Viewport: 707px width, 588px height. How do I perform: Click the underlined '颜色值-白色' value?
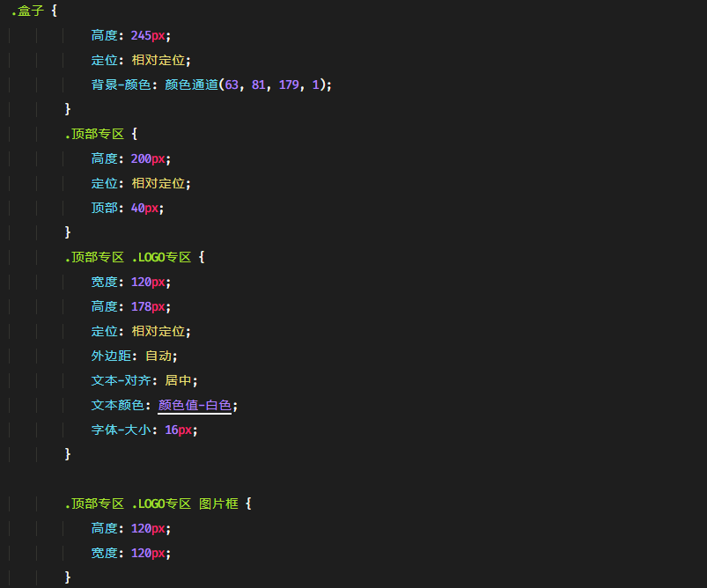(x=195, y=405)
